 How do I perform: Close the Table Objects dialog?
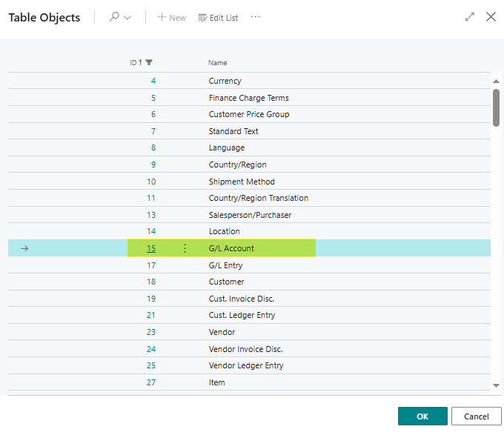[x=491, y=16]
